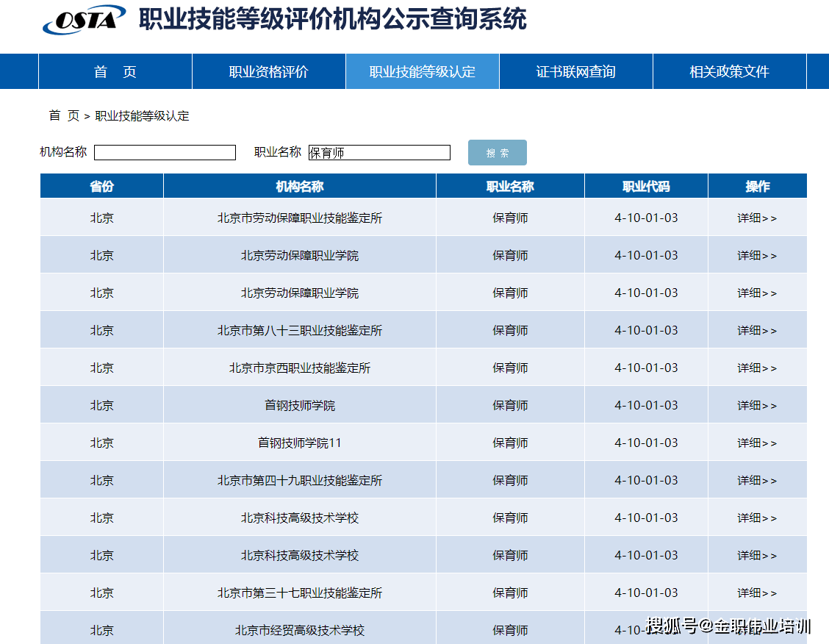
Task: Open 详细 for 首钢技师学院11 row
Action: point(757,443)
